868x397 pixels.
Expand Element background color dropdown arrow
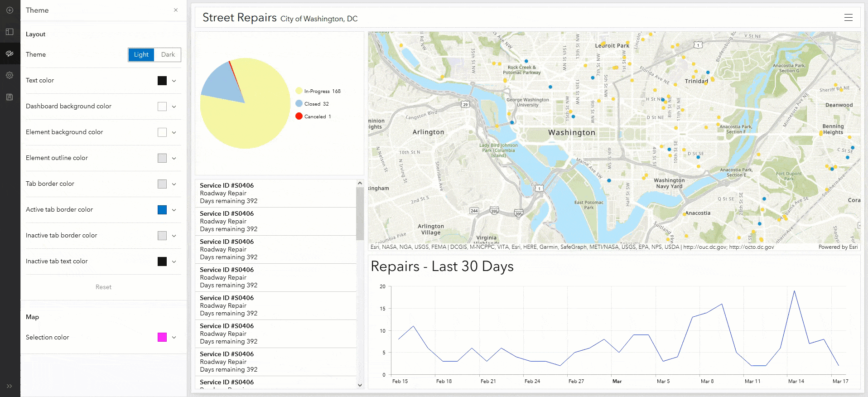point(174,132)
